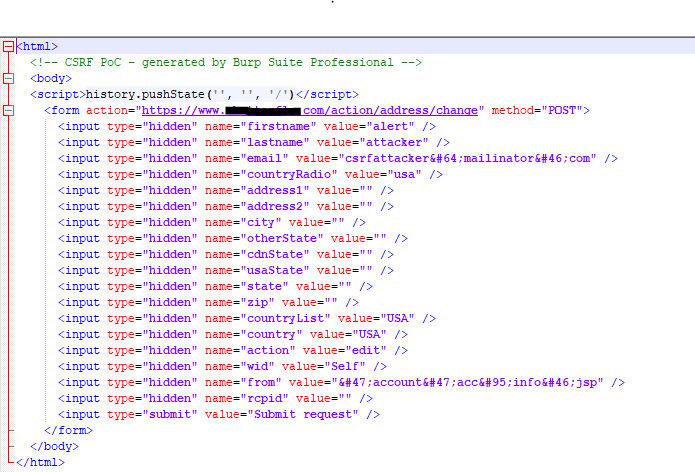This screenshot has height=472, width=695.
Task: Collapse the html tag fold marker
Action: pyautogui.click(x=8, y=47)
